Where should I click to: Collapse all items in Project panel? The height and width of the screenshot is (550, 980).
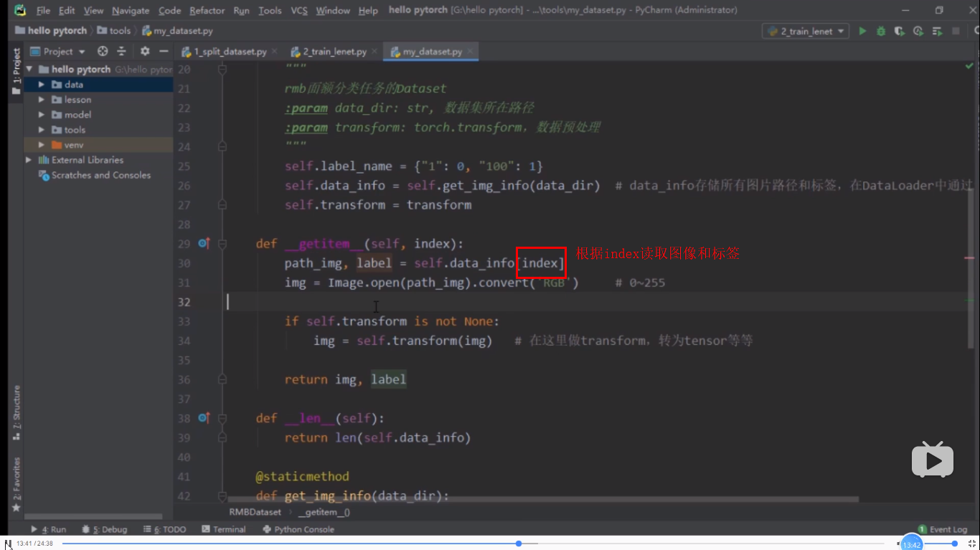pos(121,51)
